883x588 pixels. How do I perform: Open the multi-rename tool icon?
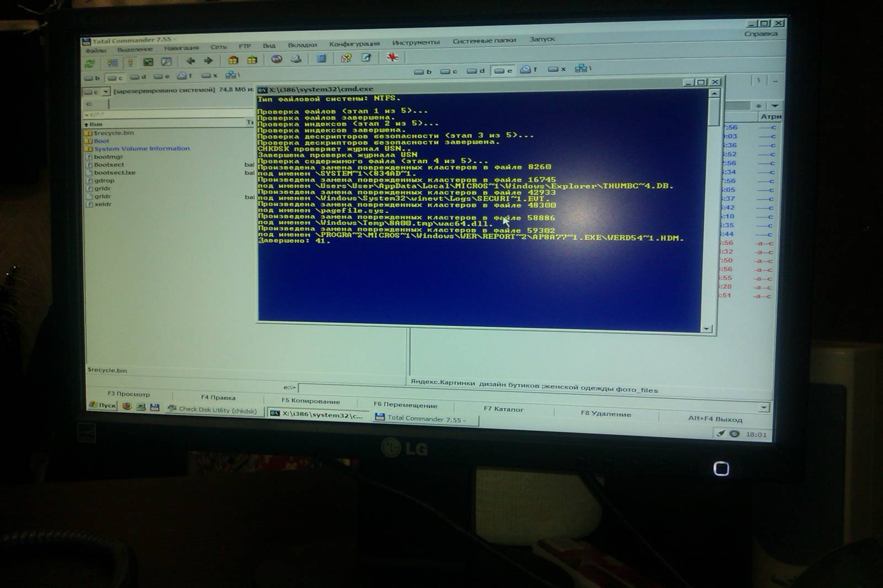[x=346, y=57]
